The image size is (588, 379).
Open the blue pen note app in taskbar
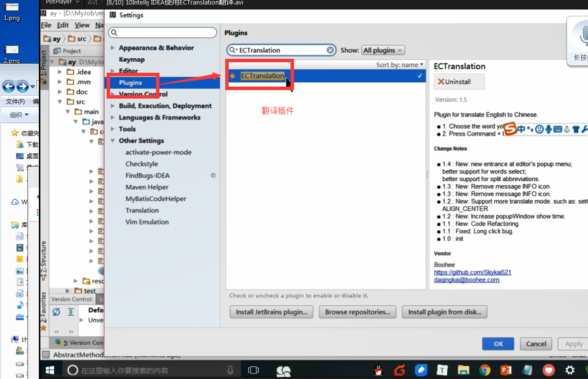click(421, 371)
